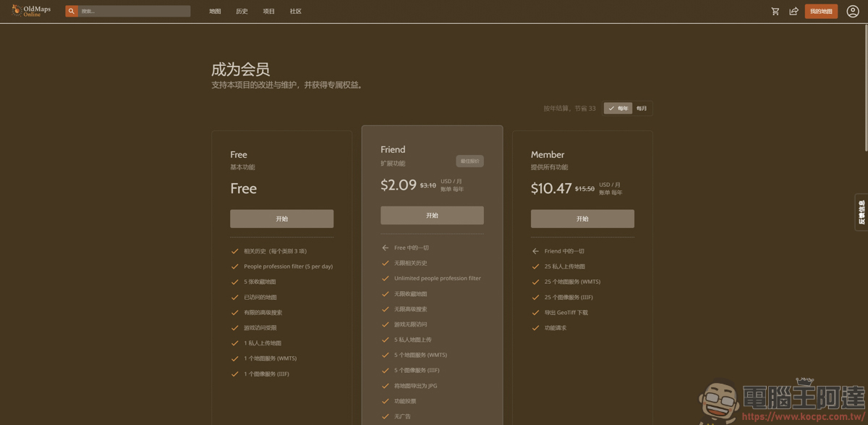Click the checkmark icon beside 无广告
The width and height of the screenshot is (868, 425).
pos(386,416)
